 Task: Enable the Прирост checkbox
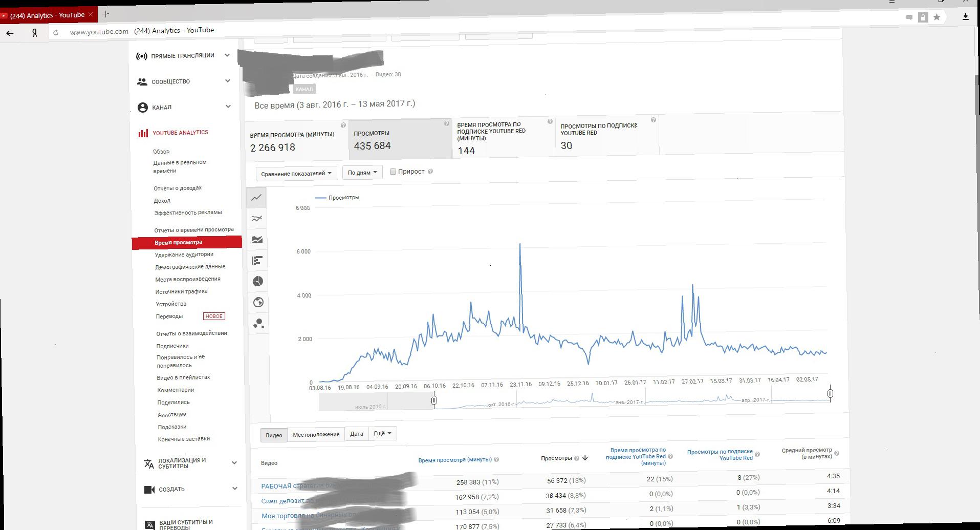tap(393, 172)
